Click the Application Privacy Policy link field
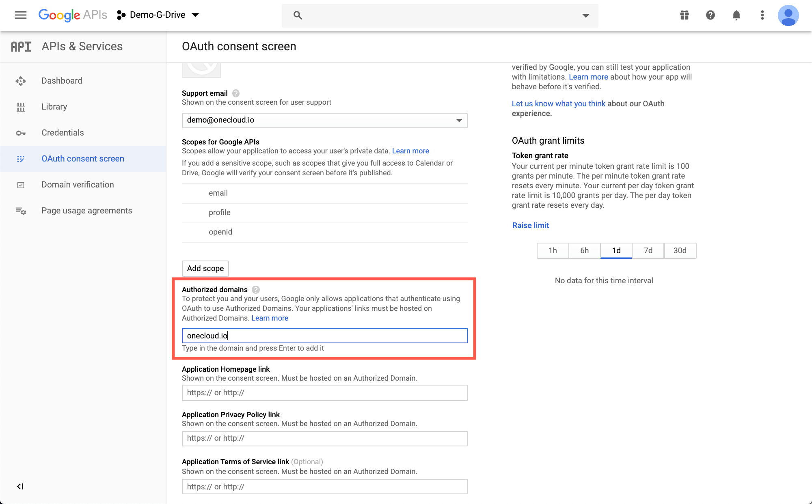The image size is (812, 504). [324, 438]
